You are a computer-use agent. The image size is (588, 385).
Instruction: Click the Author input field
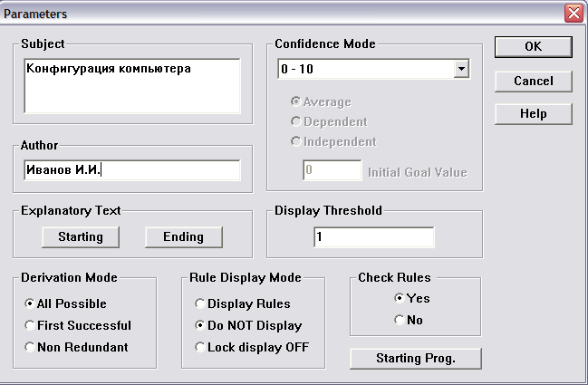[x=132, y=170]
